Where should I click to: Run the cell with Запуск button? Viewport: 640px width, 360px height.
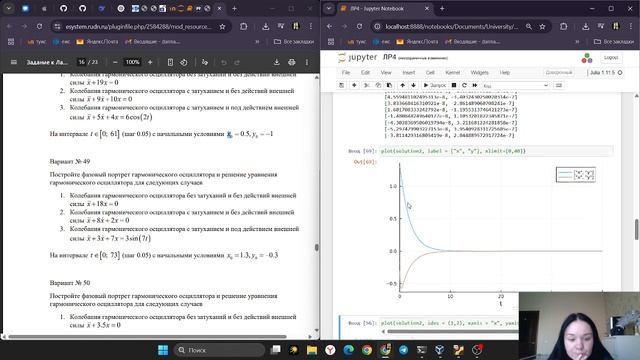click(435, 85)
